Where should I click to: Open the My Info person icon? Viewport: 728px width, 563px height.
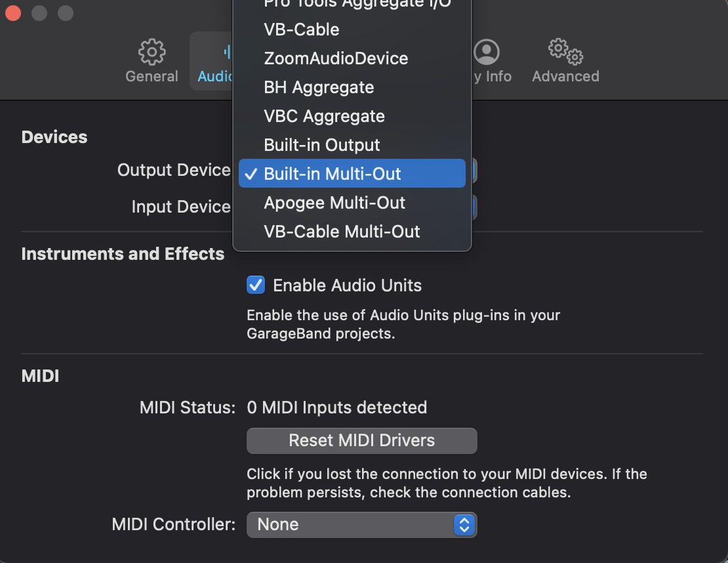pyautogui.click(x=487, y=52)
